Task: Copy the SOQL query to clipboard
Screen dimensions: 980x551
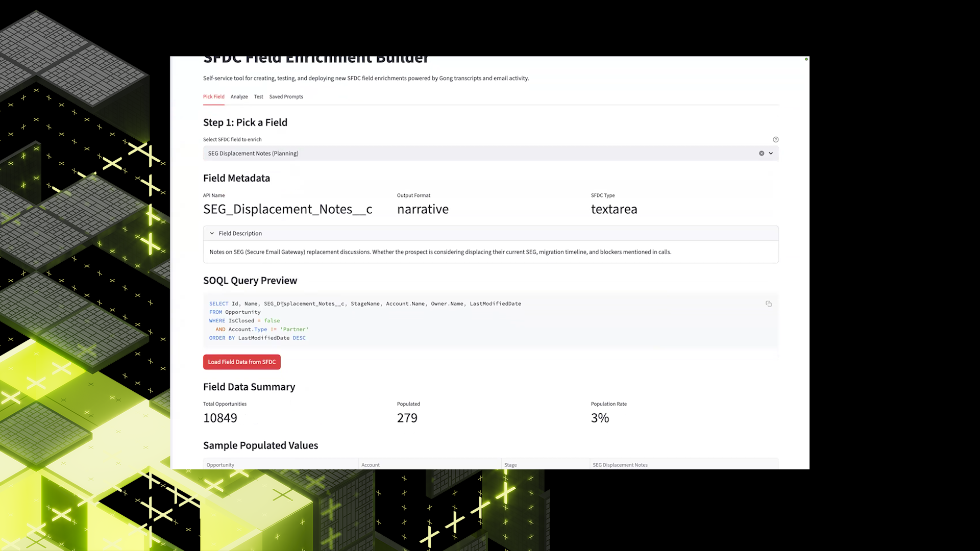Action: pyautogui.click(x=768, y=304)
